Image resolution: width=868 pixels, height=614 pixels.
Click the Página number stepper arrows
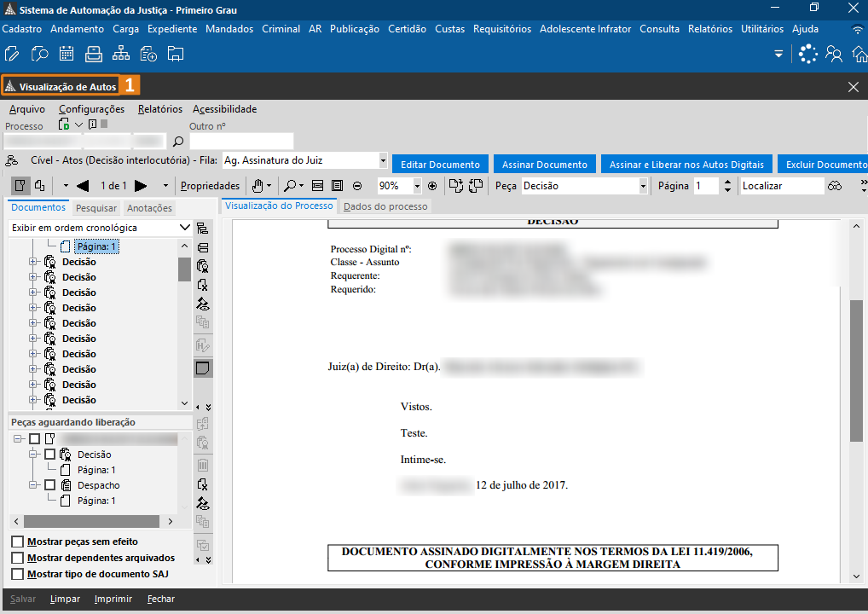pos(727,186)
